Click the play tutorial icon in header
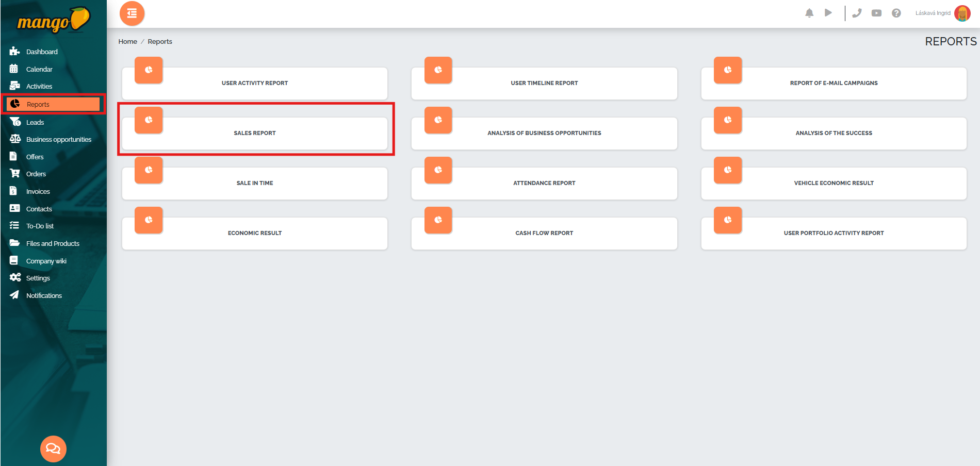Viewport: 980px width, 466px height. tap(828, 13)
